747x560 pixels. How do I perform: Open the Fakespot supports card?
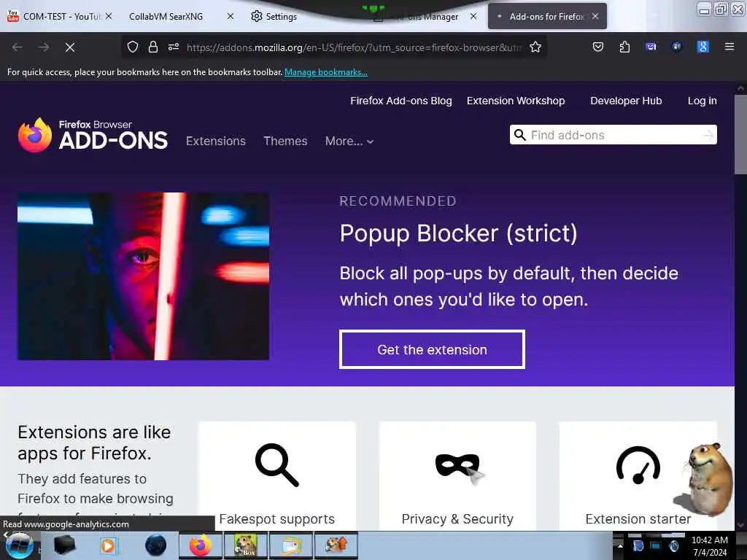click(276, 476)
